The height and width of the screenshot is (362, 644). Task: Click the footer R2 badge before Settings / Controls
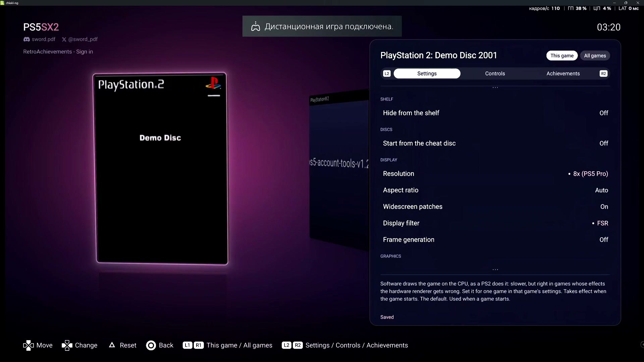click(x=298, y=345)
